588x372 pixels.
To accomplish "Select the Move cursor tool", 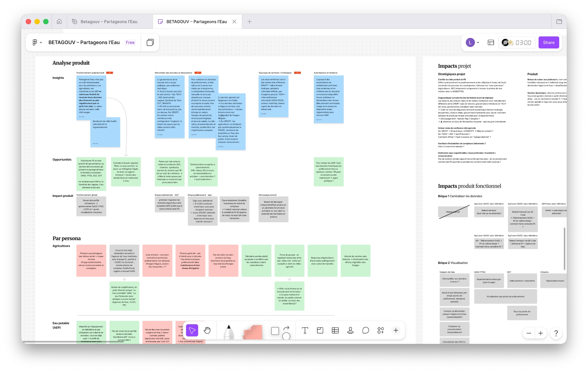I will pyautogui.click(x=192, y=330).
